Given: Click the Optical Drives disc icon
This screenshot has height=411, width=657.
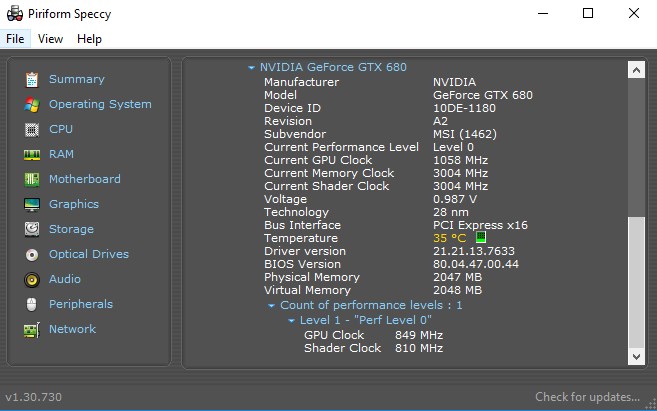Looking at the screenshot, I should (32, 254).
